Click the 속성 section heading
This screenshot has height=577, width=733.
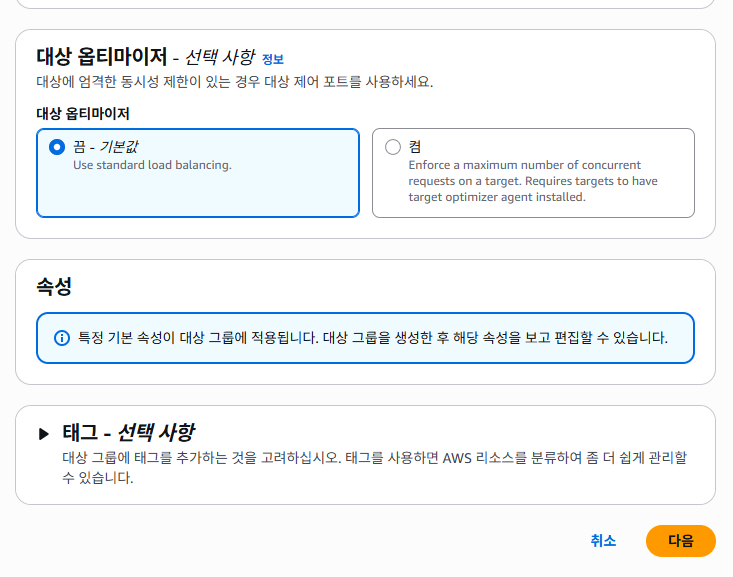point(54,286)
